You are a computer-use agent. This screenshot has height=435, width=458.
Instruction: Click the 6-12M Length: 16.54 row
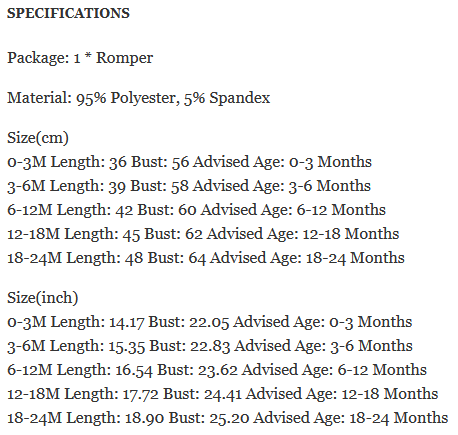217,370
